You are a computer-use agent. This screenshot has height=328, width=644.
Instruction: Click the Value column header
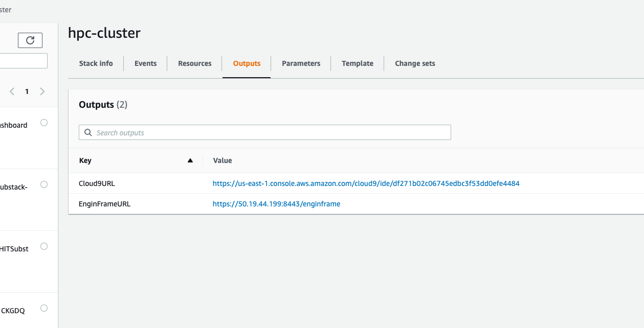(223, 160)
